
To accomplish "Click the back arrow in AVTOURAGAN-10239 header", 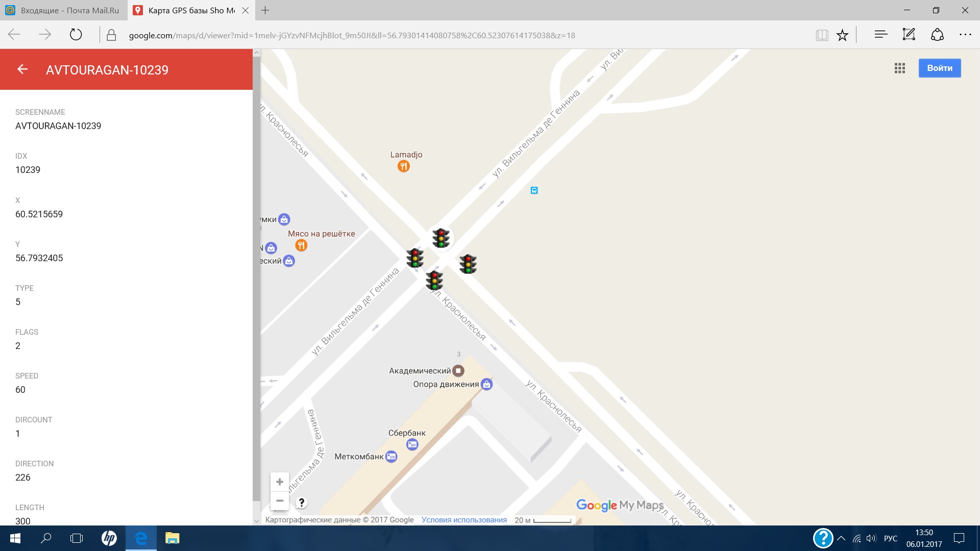I will (22, 69).
